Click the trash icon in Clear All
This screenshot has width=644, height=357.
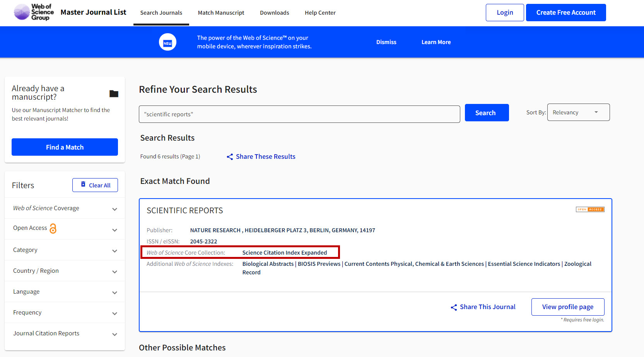click(x=83, y=184)
